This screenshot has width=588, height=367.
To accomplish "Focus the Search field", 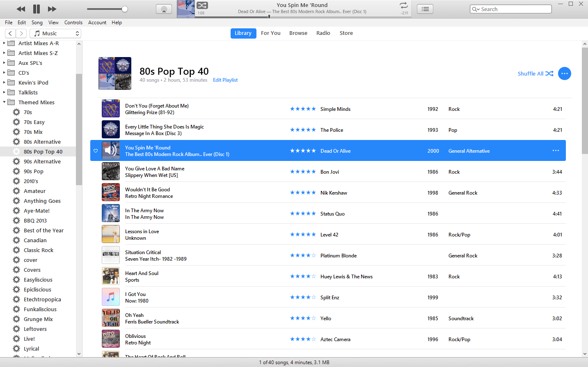I will pyautogui.click(x=511, y=9).
